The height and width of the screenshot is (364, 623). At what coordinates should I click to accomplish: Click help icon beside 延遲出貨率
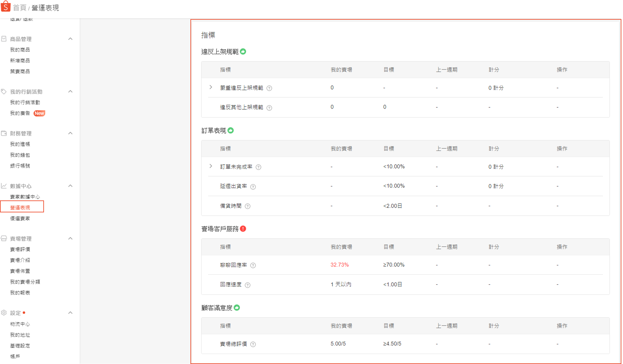(253, 187)
